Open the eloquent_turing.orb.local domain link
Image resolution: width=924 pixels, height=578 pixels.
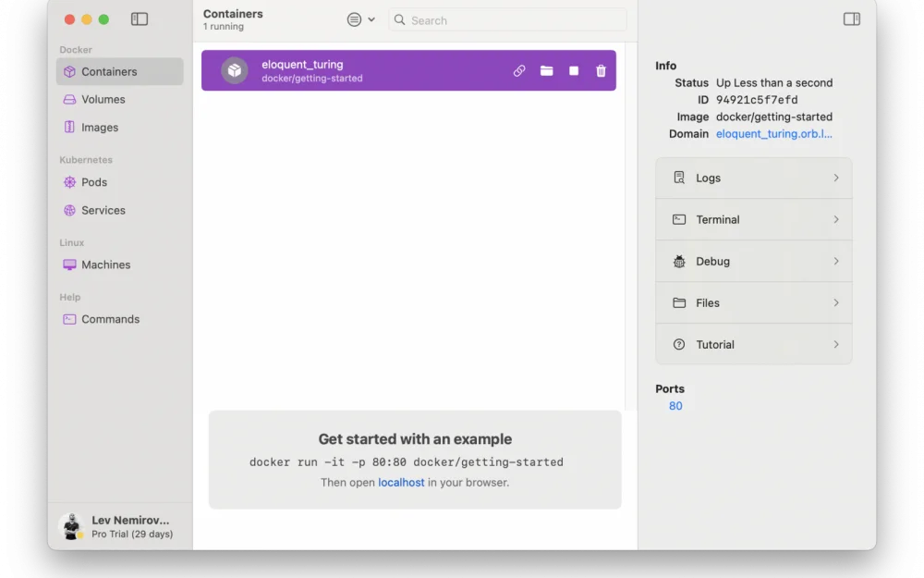[x=773, y=134]
